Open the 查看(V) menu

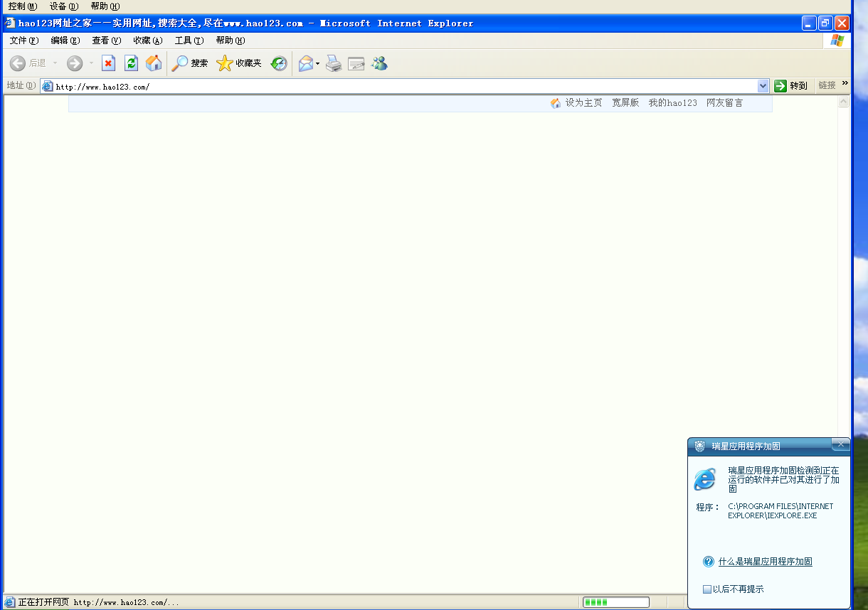[107, 41]
